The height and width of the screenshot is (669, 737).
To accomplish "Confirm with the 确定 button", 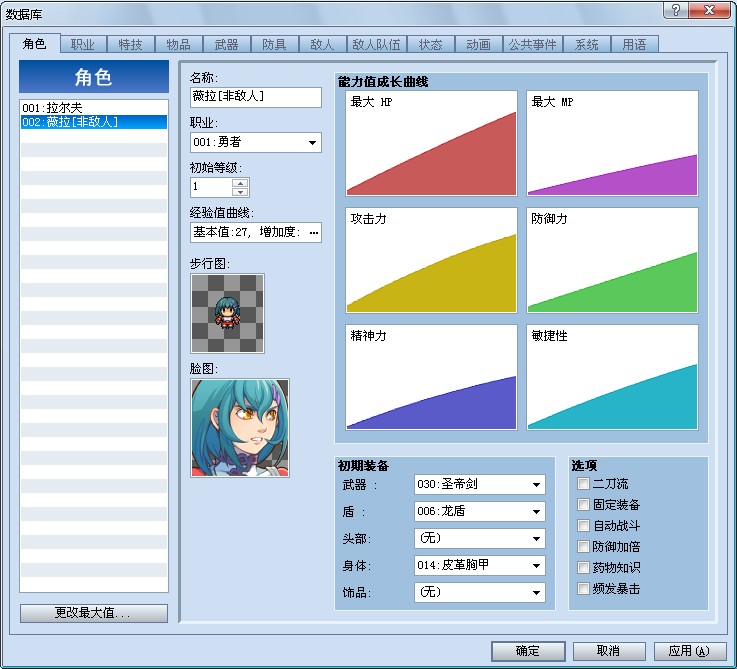I will click(528, 651).
